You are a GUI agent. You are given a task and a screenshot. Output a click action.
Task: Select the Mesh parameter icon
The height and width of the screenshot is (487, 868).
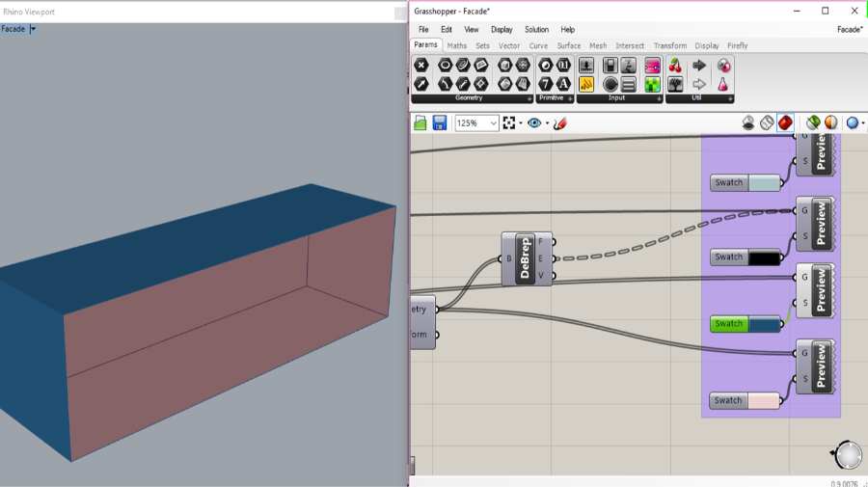[523, 66]
